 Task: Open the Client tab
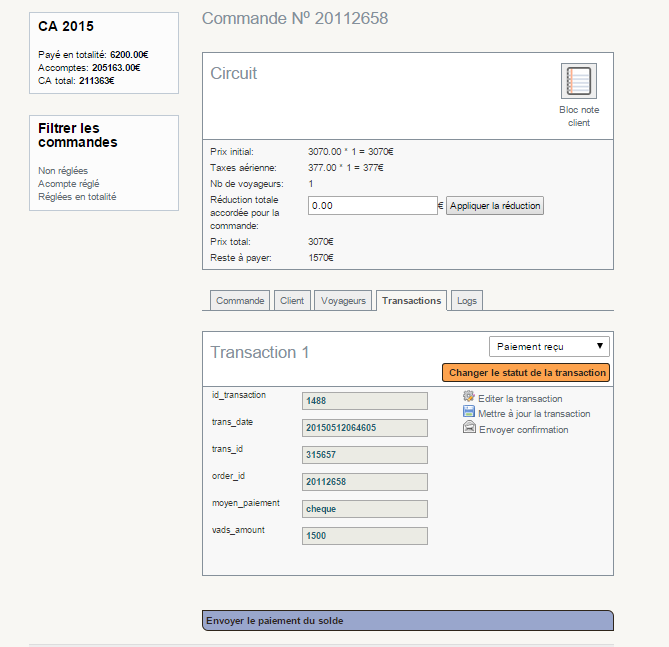(x=292, y=300)
